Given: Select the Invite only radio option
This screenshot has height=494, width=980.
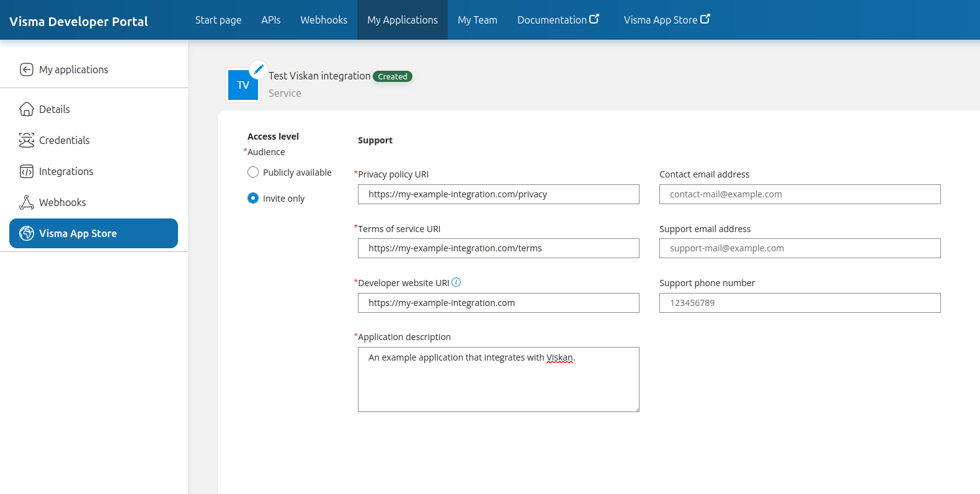Looking at the screenshot, I should click(253, 198).
